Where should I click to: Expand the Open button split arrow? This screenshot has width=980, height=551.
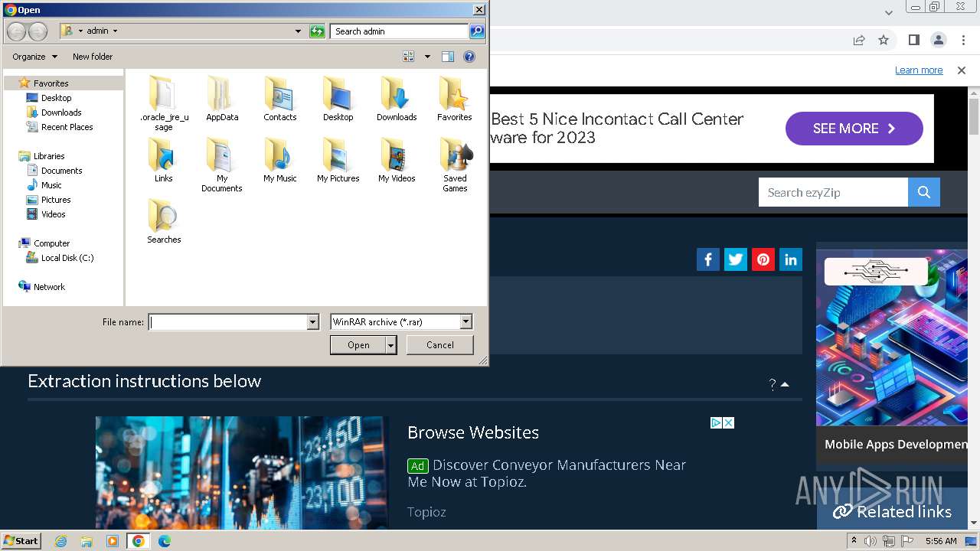click(391, 345)
